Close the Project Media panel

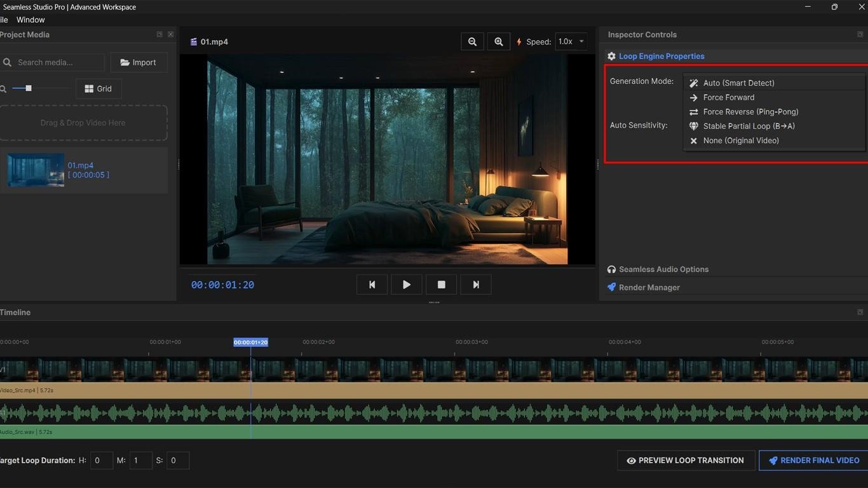click(170, 34)
